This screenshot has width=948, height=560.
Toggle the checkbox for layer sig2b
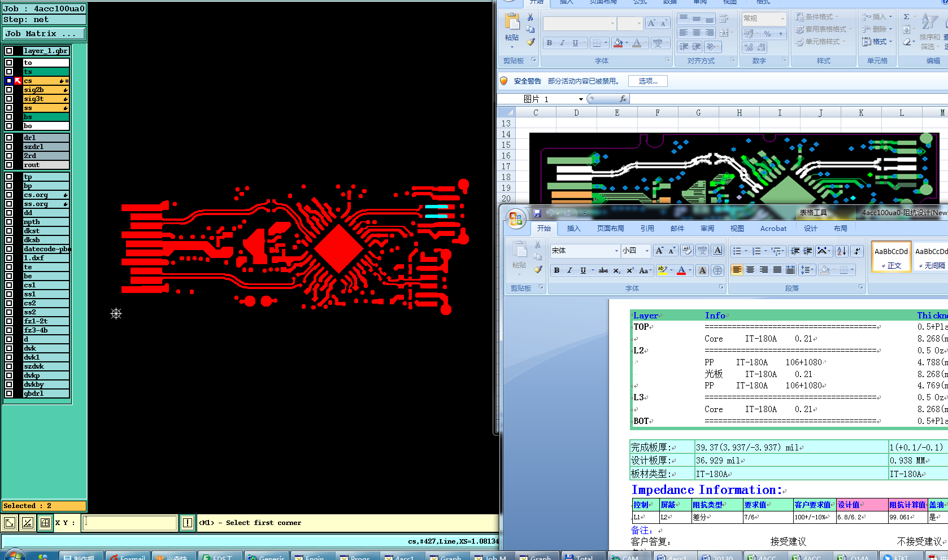(9, 90)
